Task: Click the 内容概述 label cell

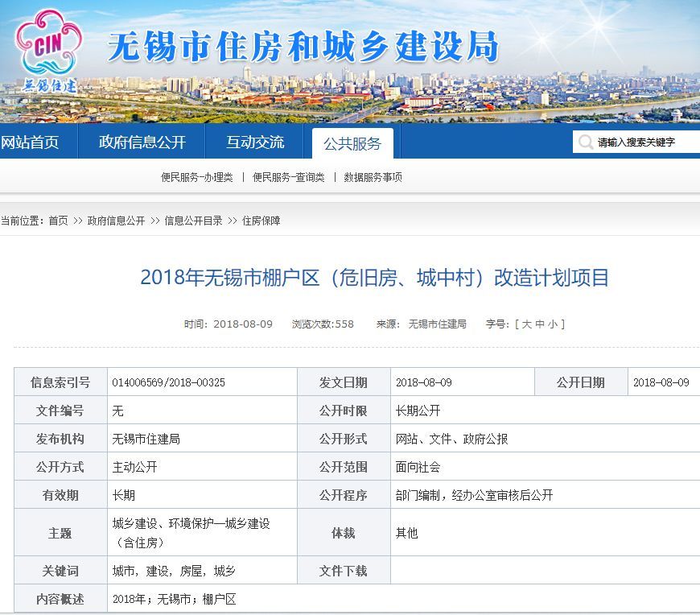Action: 60,598
